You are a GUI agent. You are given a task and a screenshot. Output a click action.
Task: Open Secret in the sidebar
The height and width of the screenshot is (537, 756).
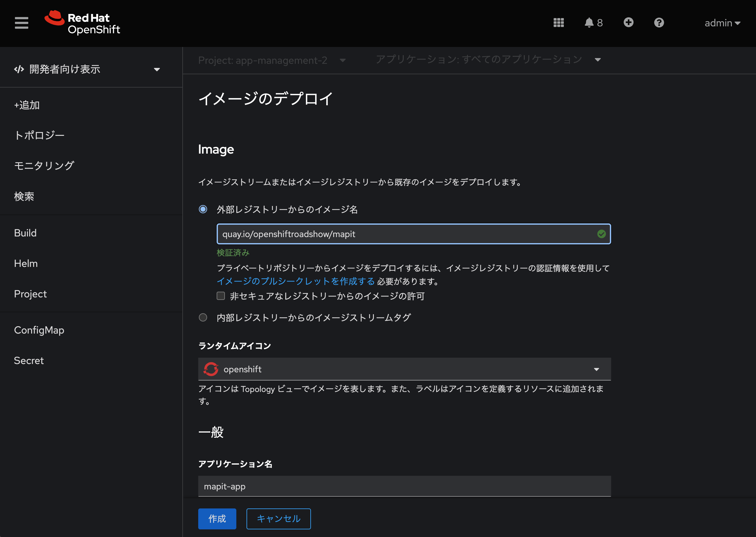point(29,361)
